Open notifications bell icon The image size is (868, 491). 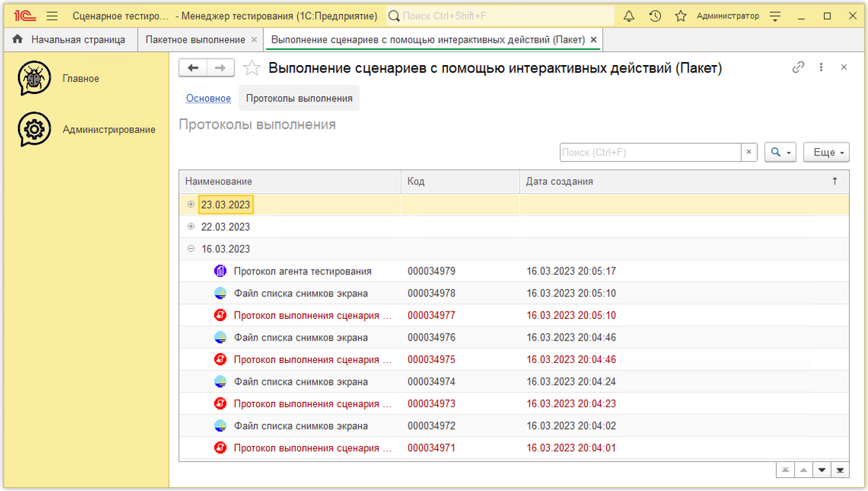pyautogui.click(x=629, y=16)
